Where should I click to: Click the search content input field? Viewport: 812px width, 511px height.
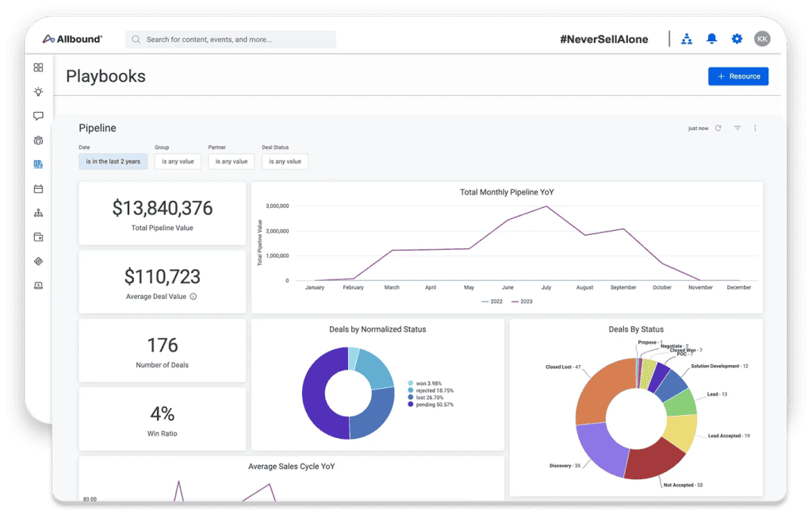(231, 40)
